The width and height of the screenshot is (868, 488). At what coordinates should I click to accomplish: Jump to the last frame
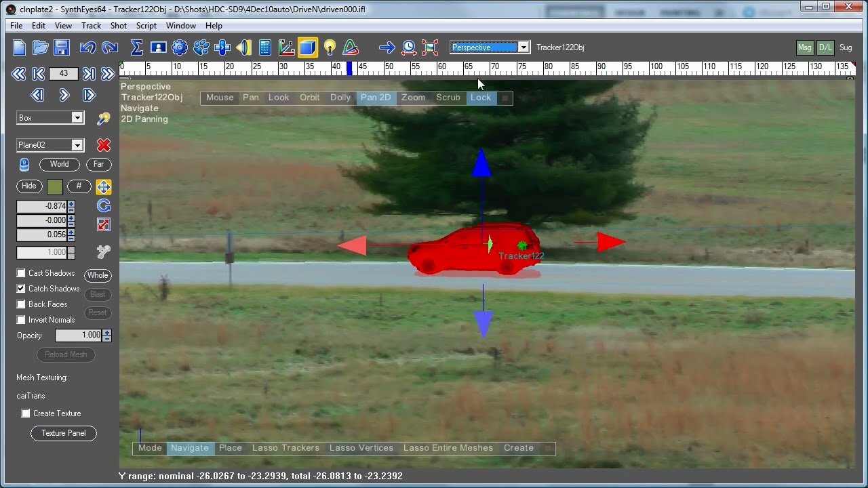(89, 74)
